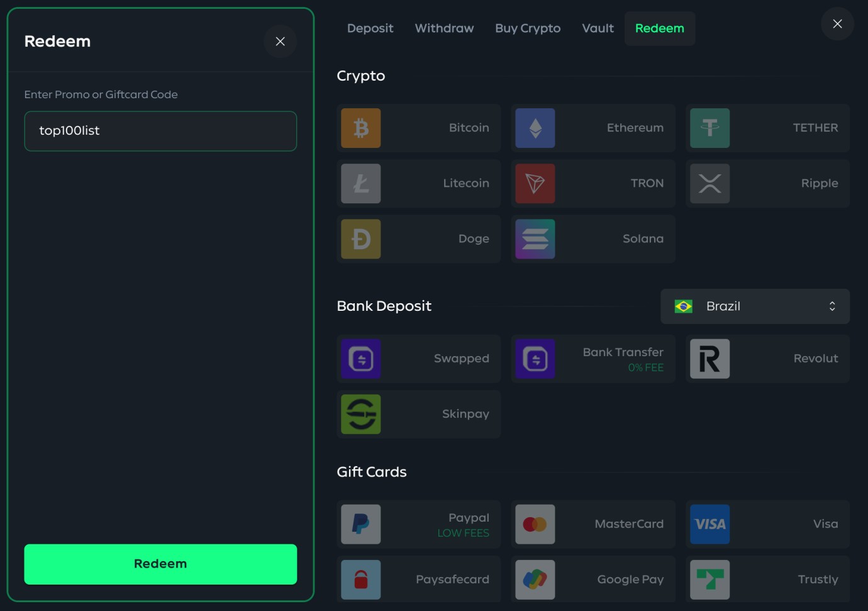Pick Ripple label text
This screenshot has height=611, width=868.
pos(820,183)
